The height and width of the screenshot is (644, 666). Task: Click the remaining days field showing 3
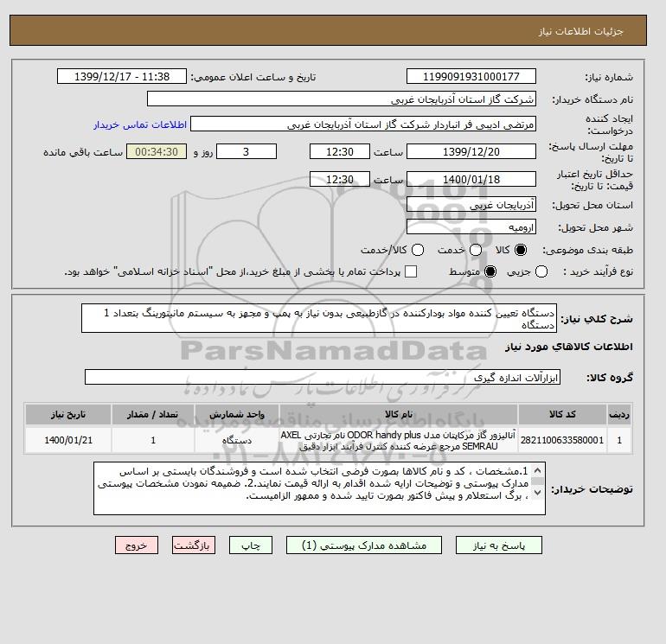coord(247,151)
